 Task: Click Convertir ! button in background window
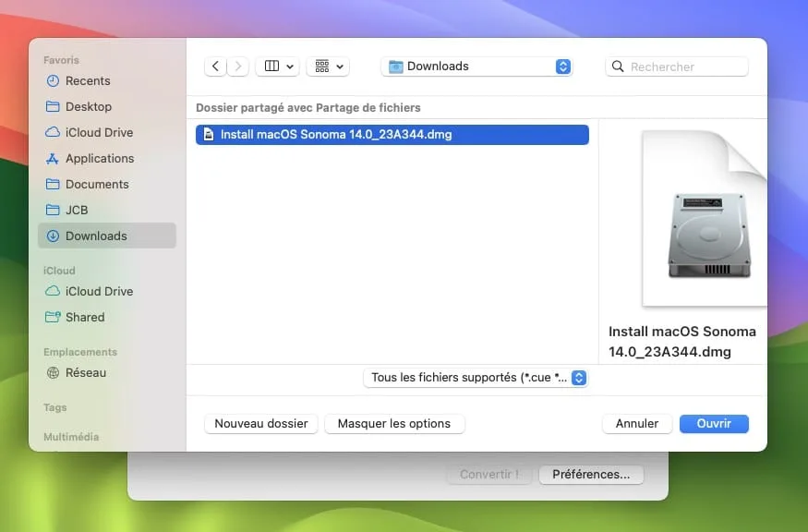click(489, 474)
